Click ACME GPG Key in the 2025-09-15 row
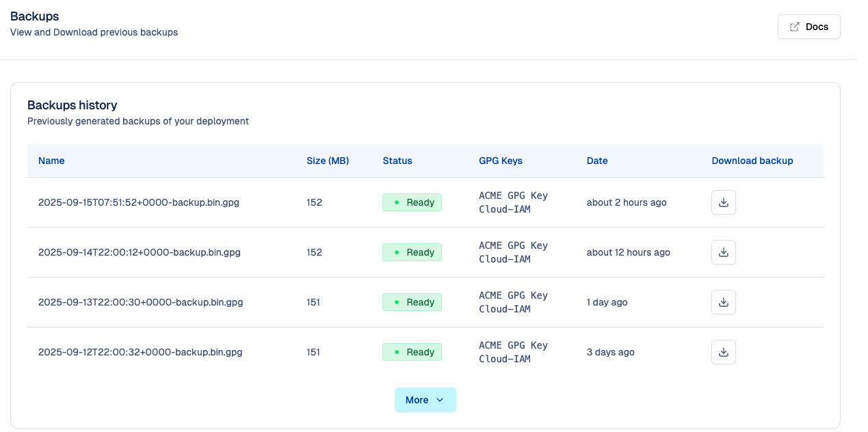868x432 pixels. [x=513, y=195]
